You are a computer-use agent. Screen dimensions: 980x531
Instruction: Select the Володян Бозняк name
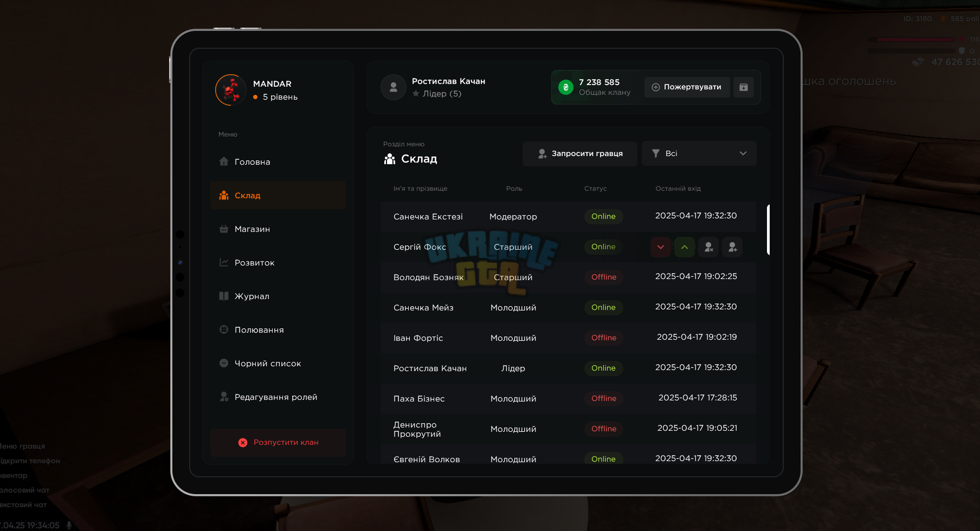(x=429, y=277)
